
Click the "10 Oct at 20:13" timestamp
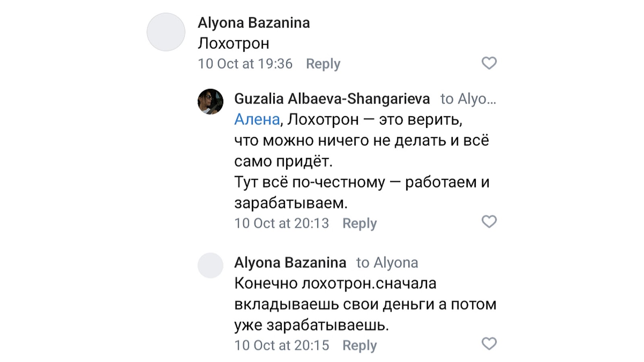tap(281, 223)
